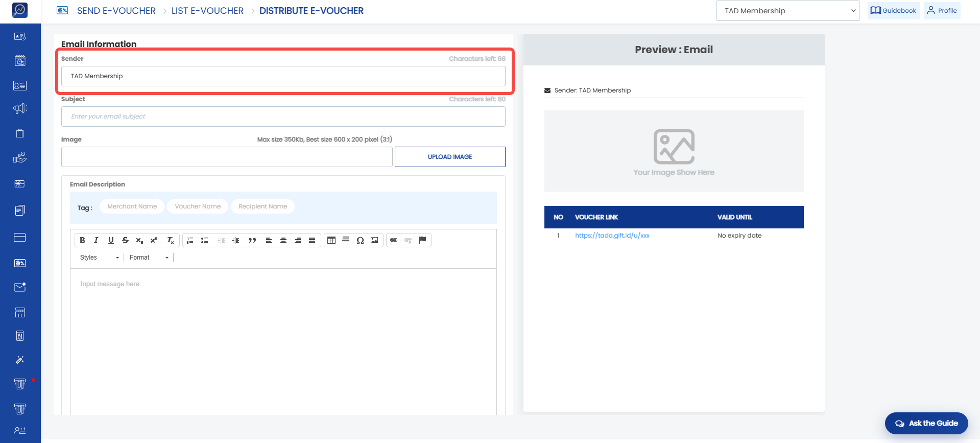Select DISTRIBUTE E-VOUCHER breadcrumb

(312, 11)
